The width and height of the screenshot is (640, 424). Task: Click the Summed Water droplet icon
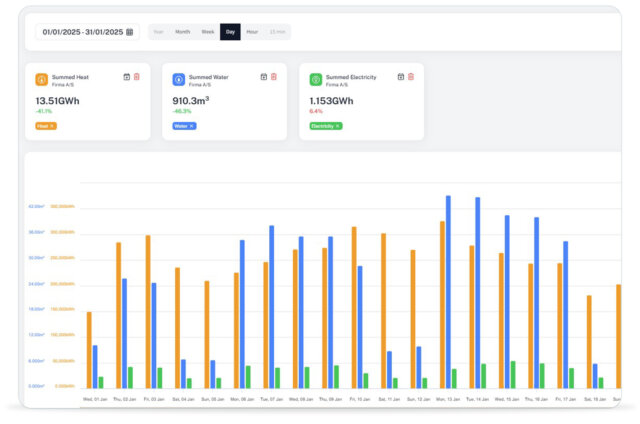tap(178, 80)
